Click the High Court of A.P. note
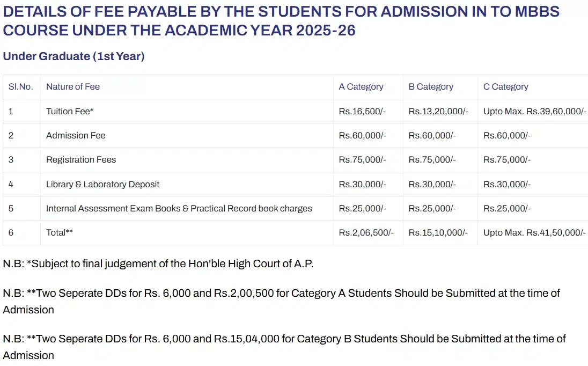Image resolution: width=588 pixels, height=366 pixels. pos(158,263)
